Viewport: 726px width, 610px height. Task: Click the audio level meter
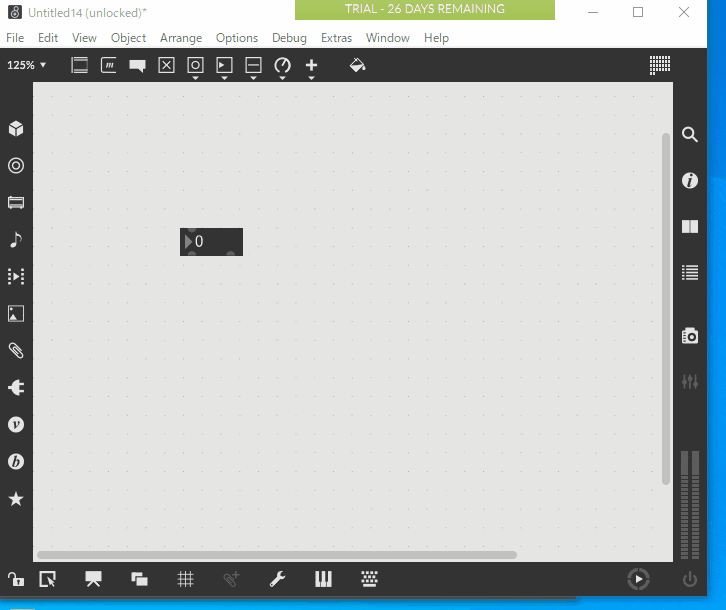pos(690,505)
